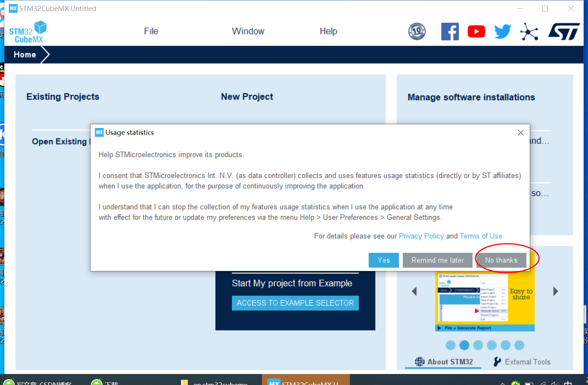
Task: Click the ST company logo
Action: pyautogui.click(x=564, y=32)
